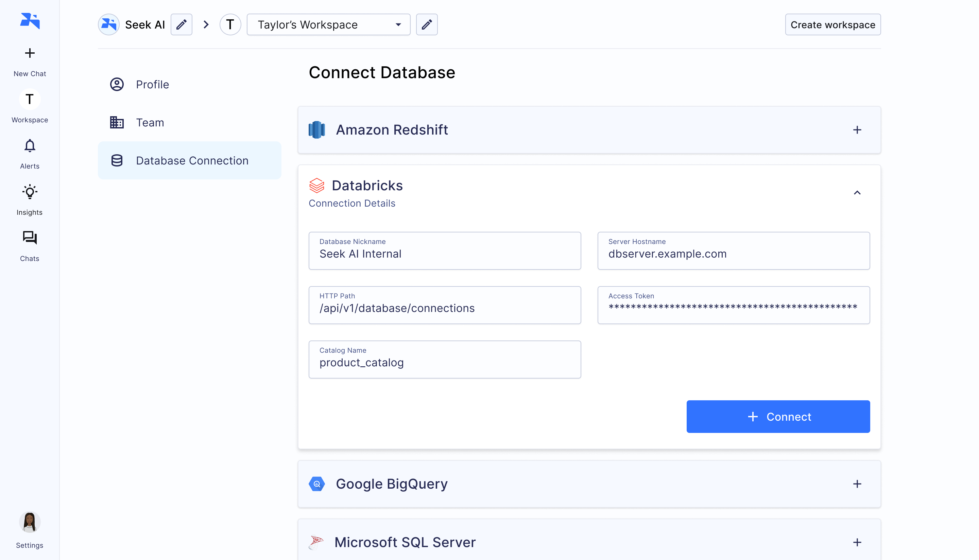
Task: Edit the Seek AI organization name pencil
Action: (x=181, y=24)
